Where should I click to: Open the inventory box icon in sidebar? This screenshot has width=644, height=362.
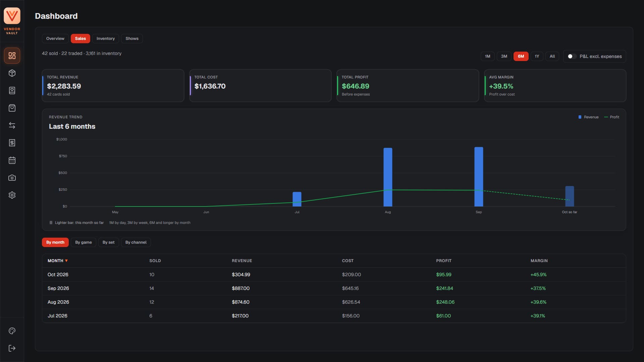point(12,73)
